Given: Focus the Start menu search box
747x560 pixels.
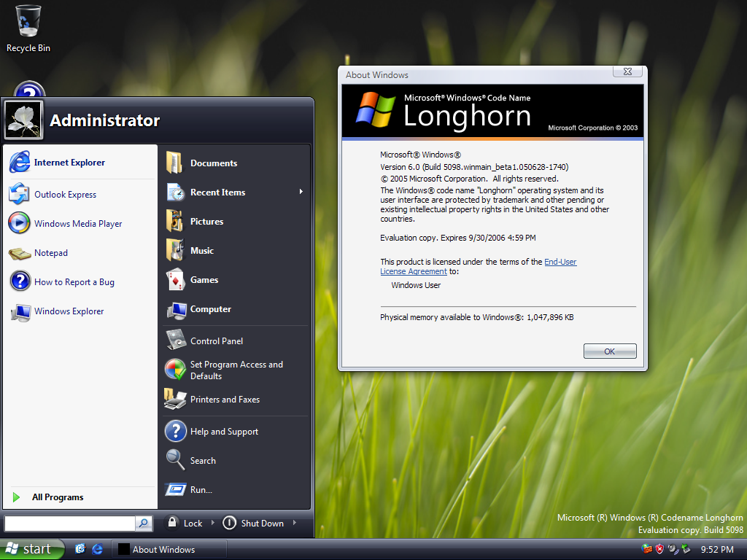Looking at the screenshot, I should click(69, 523).
